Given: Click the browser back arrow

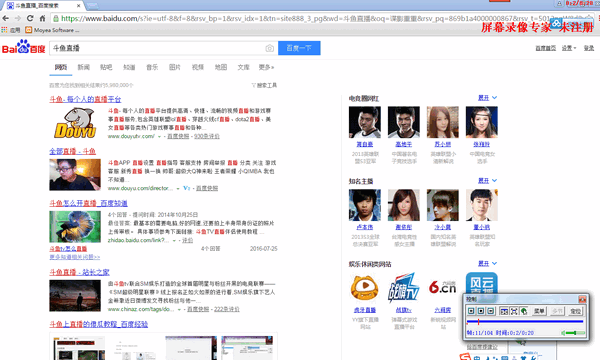Looking at the screenshot, I should (5, 18).
